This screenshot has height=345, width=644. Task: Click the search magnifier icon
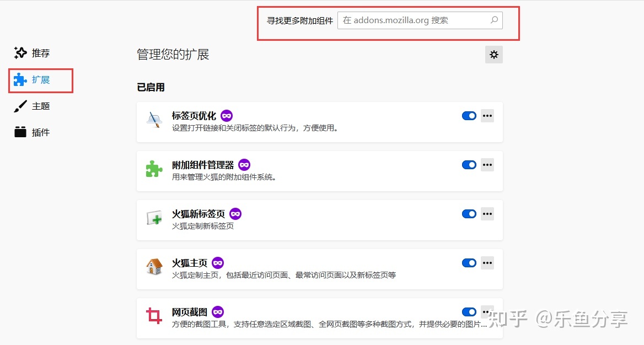pyautogui.click(x=494, y=20)
